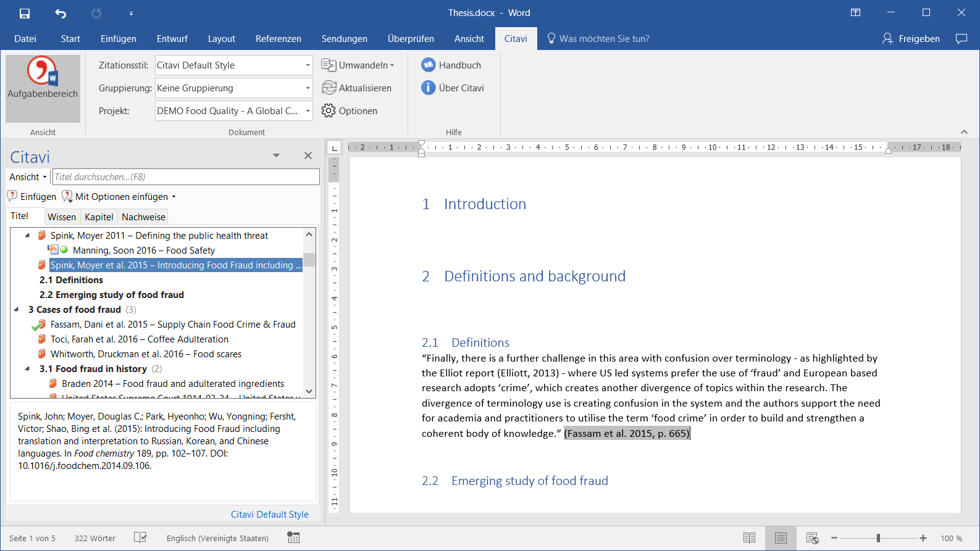The height and width of the screenshot is (551, 980).
Task: Click Mit Optionen einfügen button
Action: pos(115,197)
